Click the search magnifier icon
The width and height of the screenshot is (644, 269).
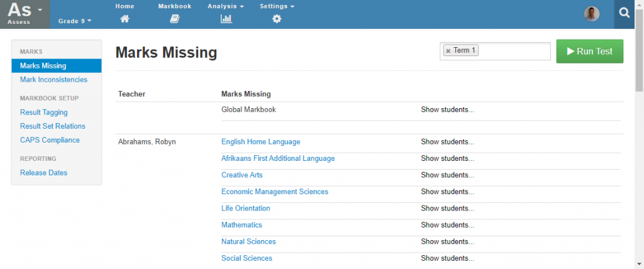point(625,14)
